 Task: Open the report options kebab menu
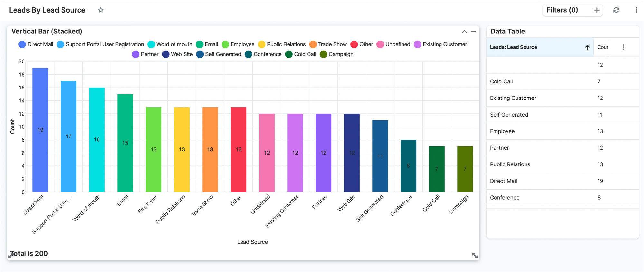tap(636, 10)
